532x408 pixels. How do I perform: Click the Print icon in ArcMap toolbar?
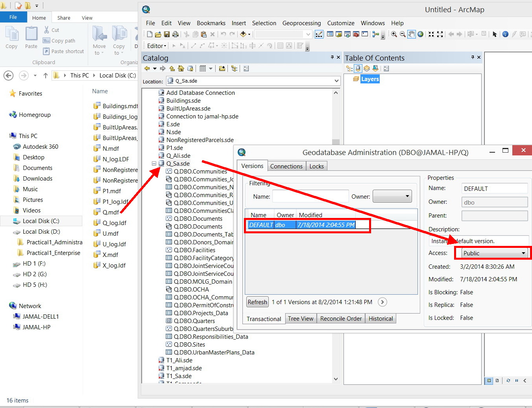pos(175,34)
